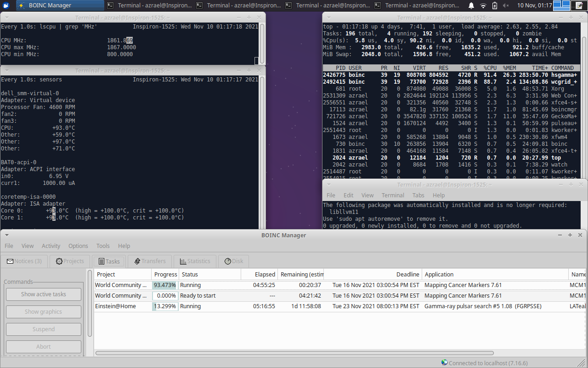Open the Tabs menu in terminal window
The image size is (588, 368).
click(418, 195)
